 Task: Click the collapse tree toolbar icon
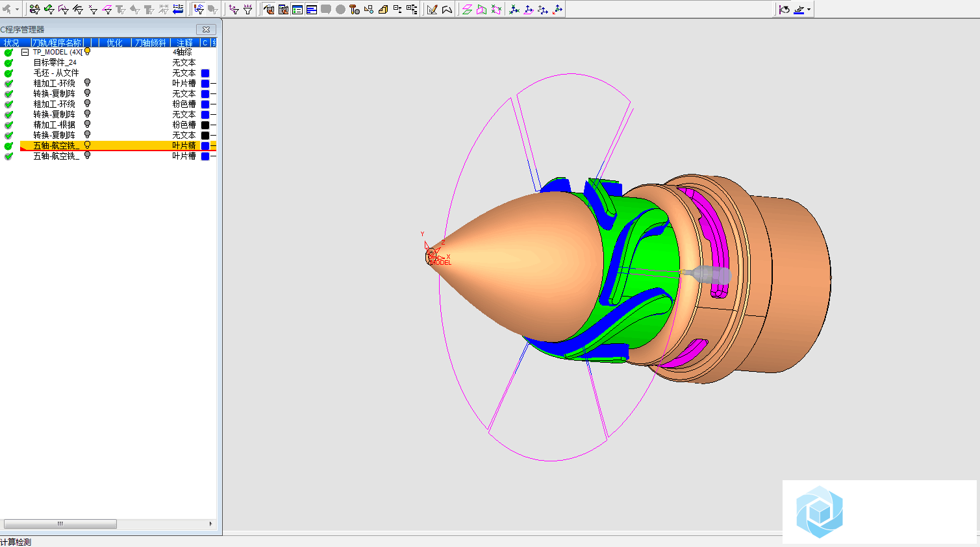tap(397, 9)
